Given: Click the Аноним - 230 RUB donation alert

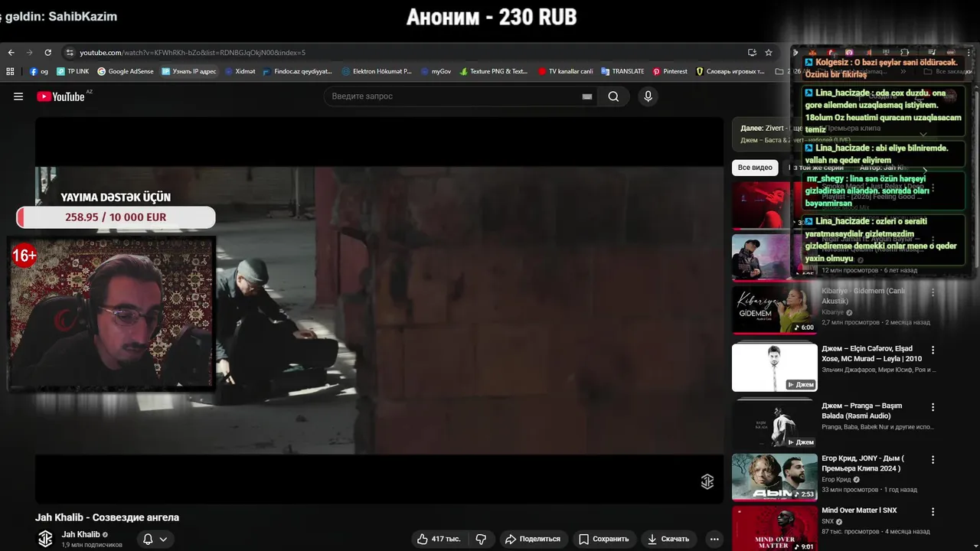Looking at the screenshot, I should tap(492, 17).
